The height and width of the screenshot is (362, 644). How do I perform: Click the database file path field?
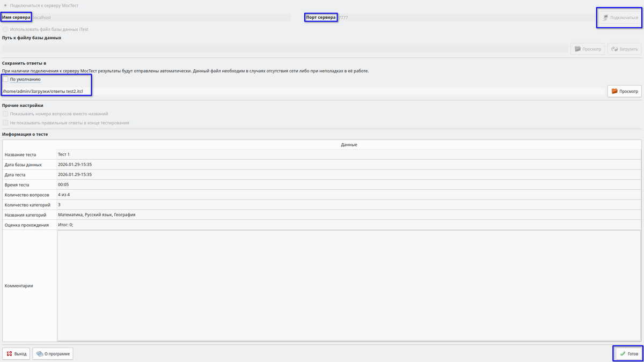coord(284,49)
